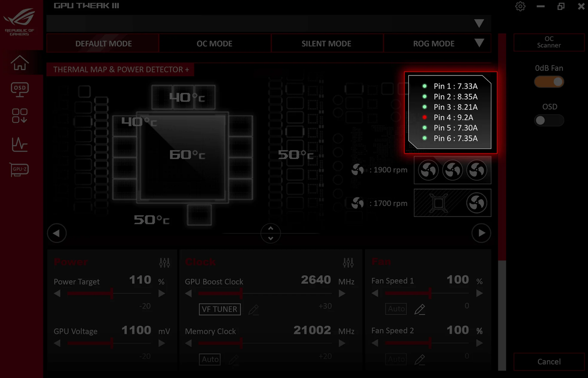Increase Fan Speed 2 right arrow
588x378 pixels.
point(479,343)
